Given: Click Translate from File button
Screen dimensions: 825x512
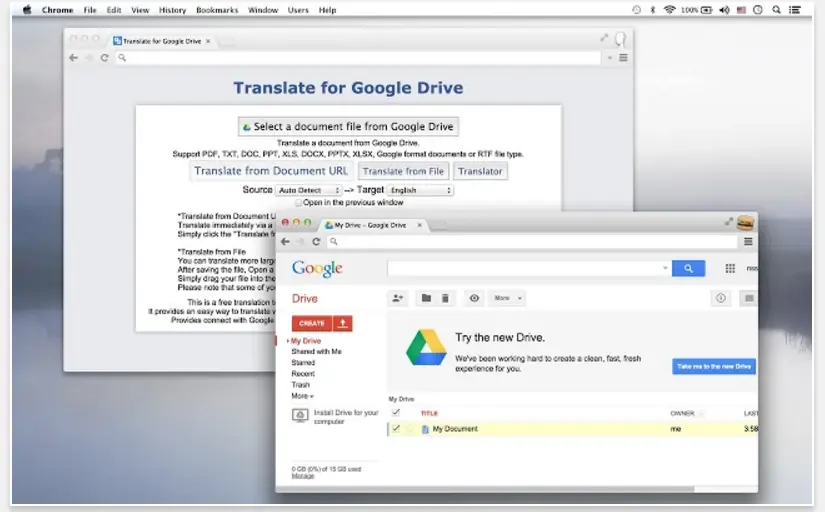Looking at the screenshot, I should click(x=403, y=171).
